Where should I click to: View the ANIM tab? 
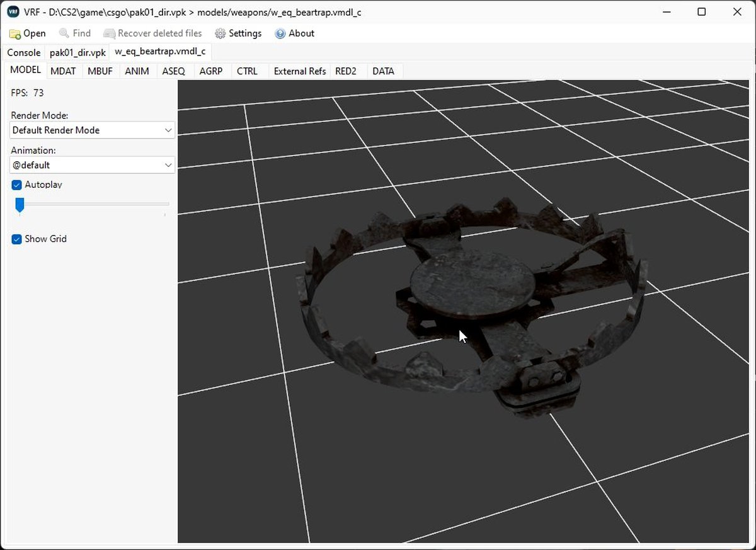click(137, 71)
